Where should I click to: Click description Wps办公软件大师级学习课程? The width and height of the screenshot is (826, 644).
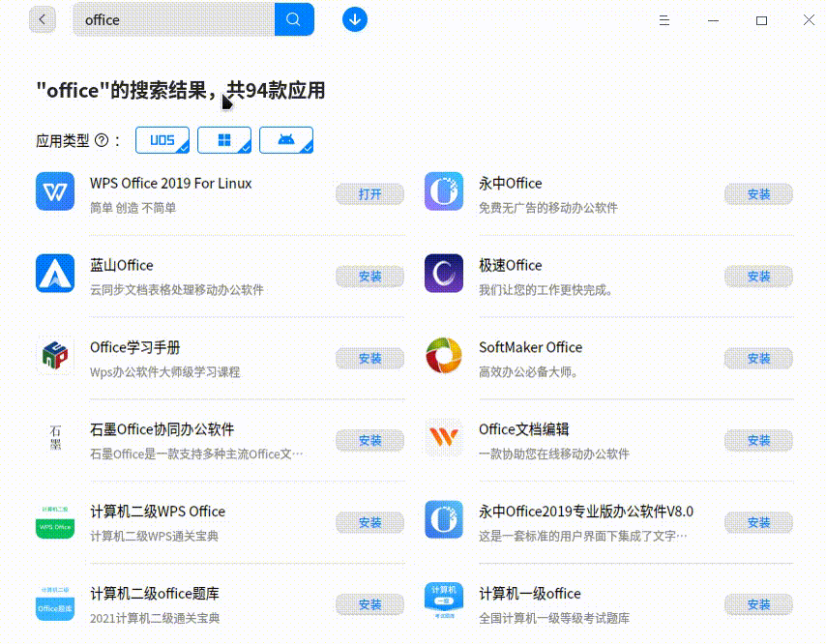click(164, 372)
